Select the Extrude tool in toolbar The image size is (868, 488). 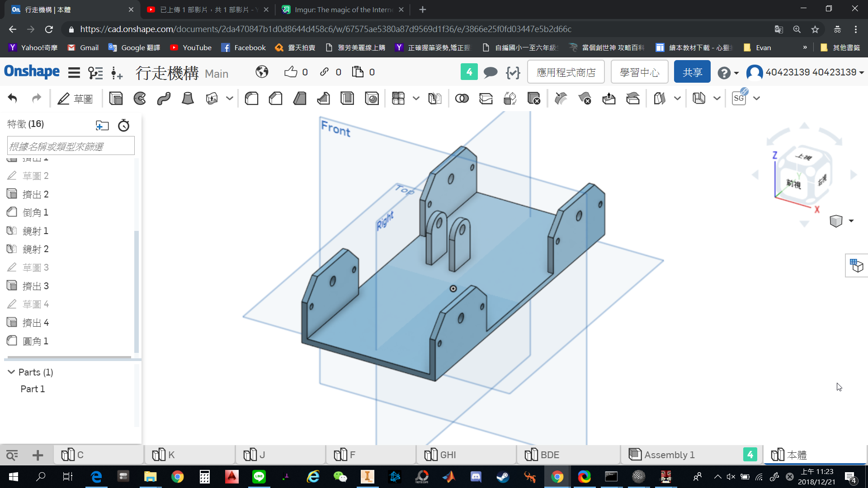tap(116, 98)
